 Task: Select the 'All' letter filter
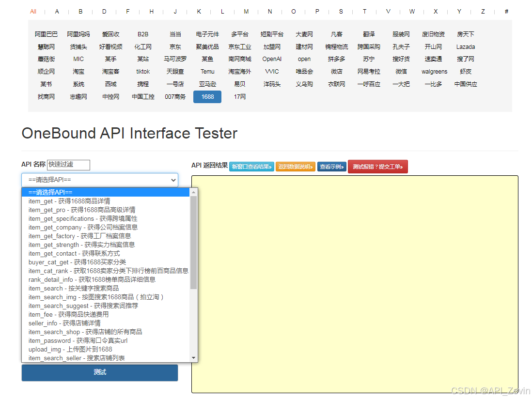(33, 12)
